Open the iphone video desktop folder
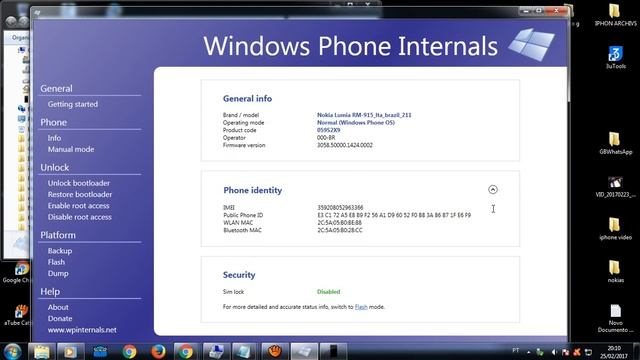The image size is (640, 360). [x=615, y=229]
